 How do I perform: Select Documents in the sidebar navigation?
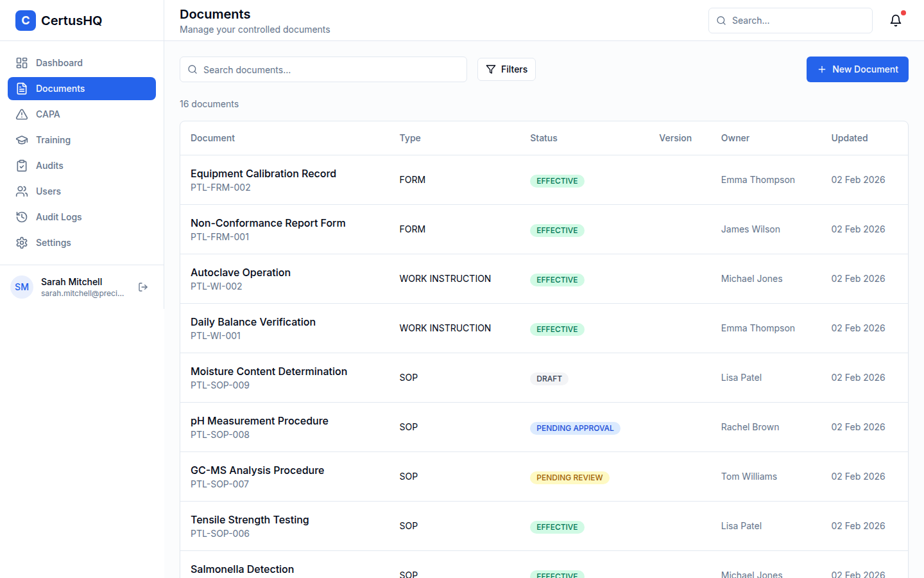60,88
